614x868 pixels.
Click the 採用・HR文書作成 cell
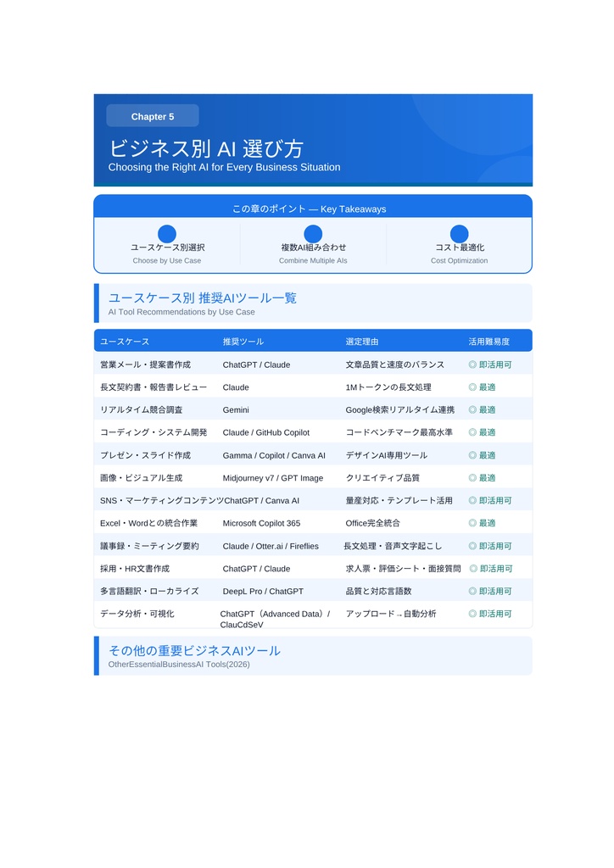click(x=135, y=569)
